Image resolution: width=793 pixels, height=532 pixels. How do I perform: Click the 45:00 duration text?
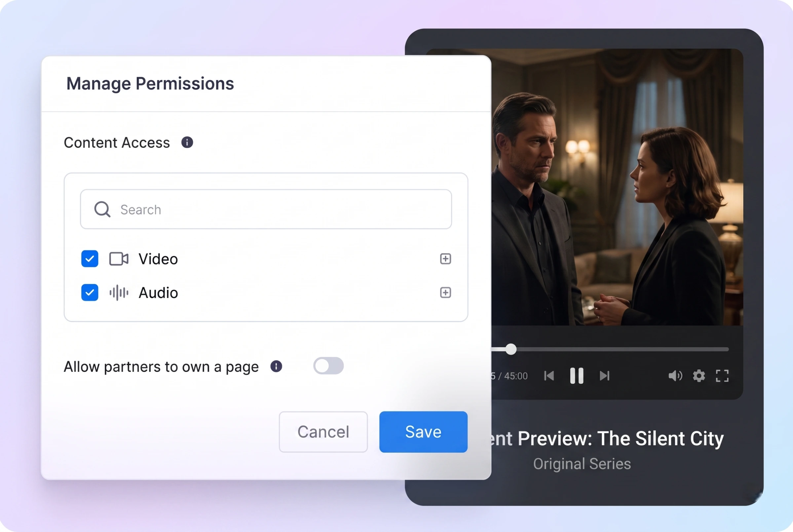[x=515, y=376]
